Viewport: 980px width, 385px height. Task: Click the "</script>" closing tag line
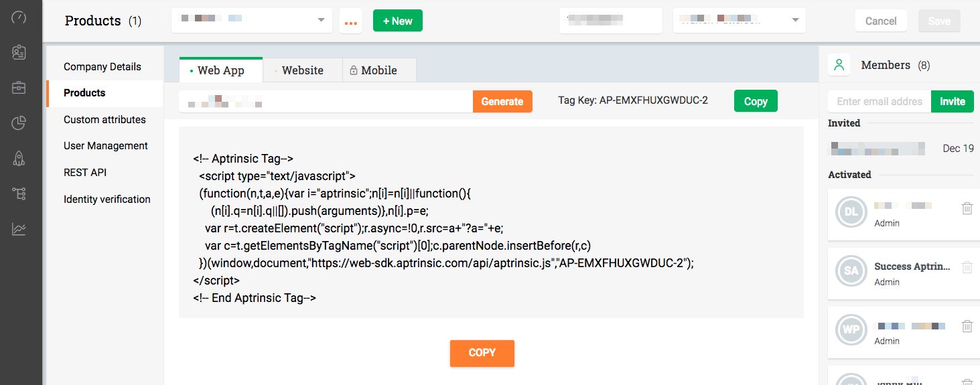216,281
